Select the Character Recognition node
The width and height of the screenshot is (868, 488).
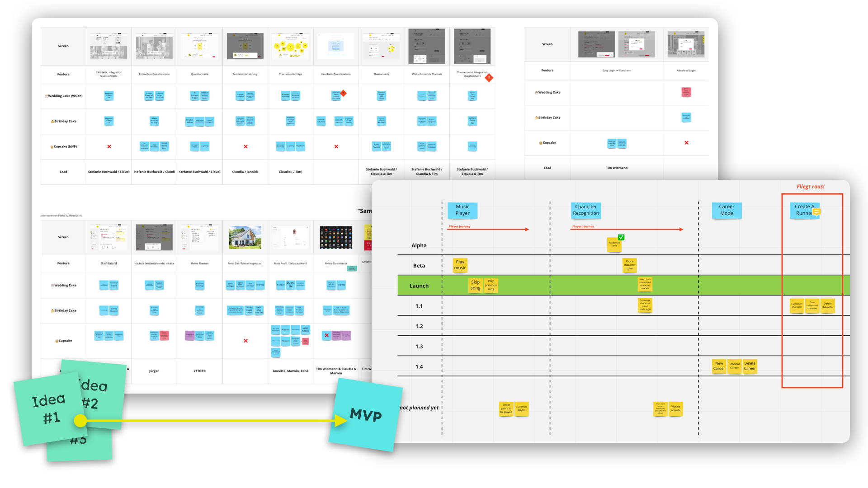pyautogui.click(x=585, y=209)
